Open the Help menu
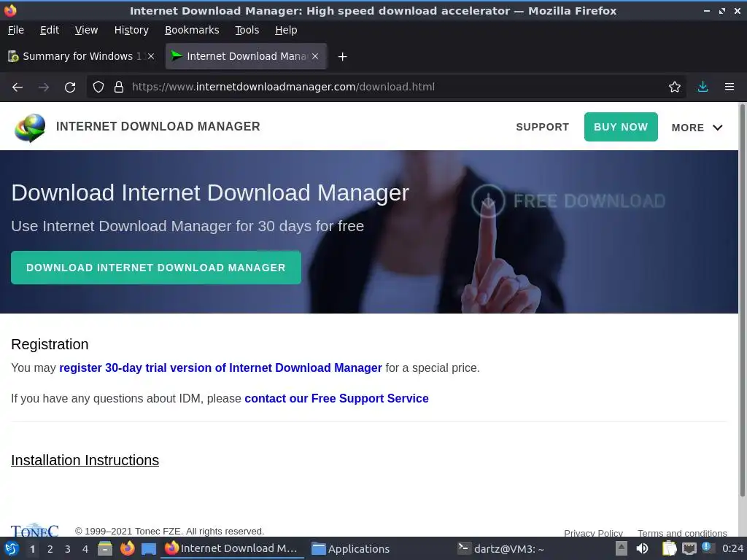 (x=286, y=30)
